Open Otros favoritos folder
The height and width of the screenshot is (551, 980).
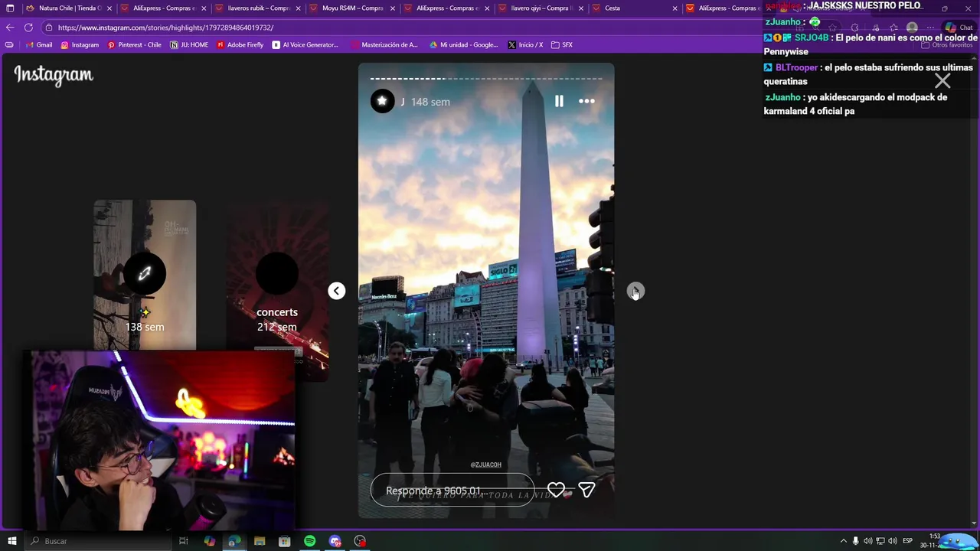click(946, 45)
